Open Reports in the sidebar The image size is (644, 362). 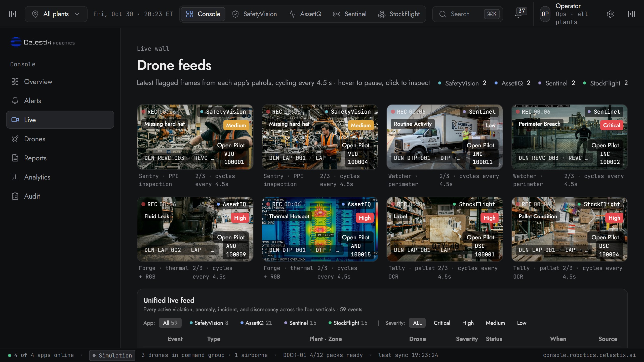point(60,158)
